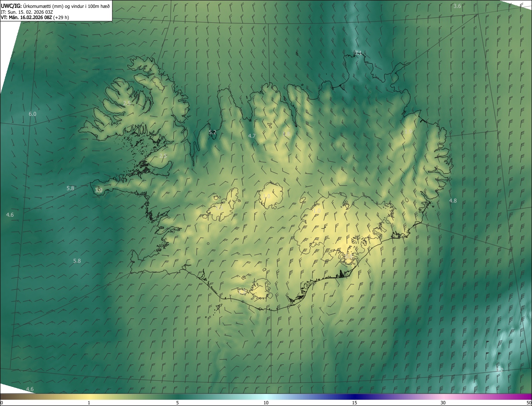Click the "4.7" value label on the map
This screenshot has width=532, height=406.
click(x=252, y=136)
